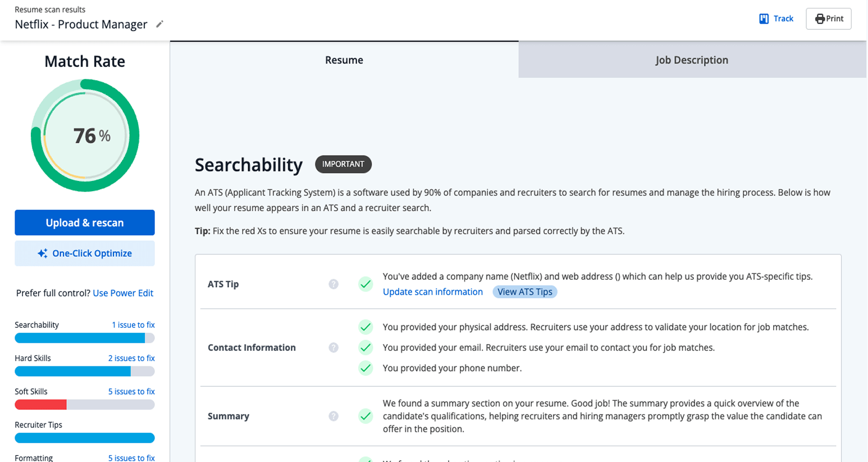Click the Track board icon
This screenshot has height=462, width=868.
click(x=764, y=19)
